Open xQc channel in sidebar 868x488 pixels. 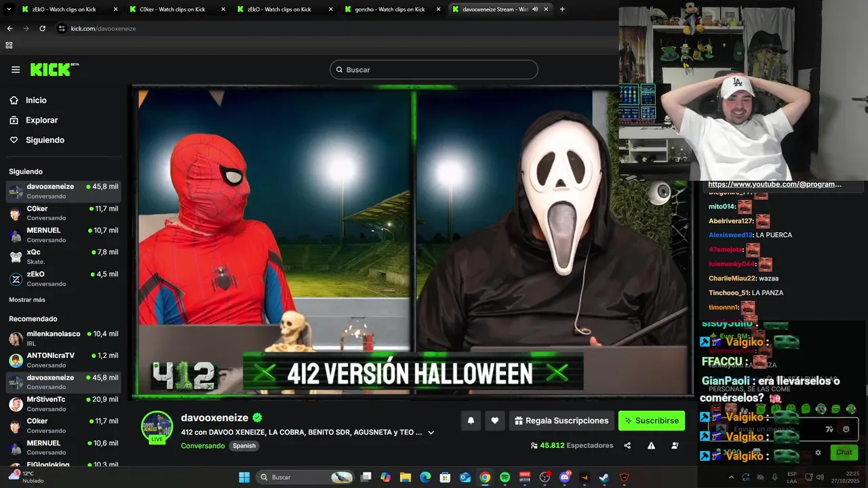64,257
